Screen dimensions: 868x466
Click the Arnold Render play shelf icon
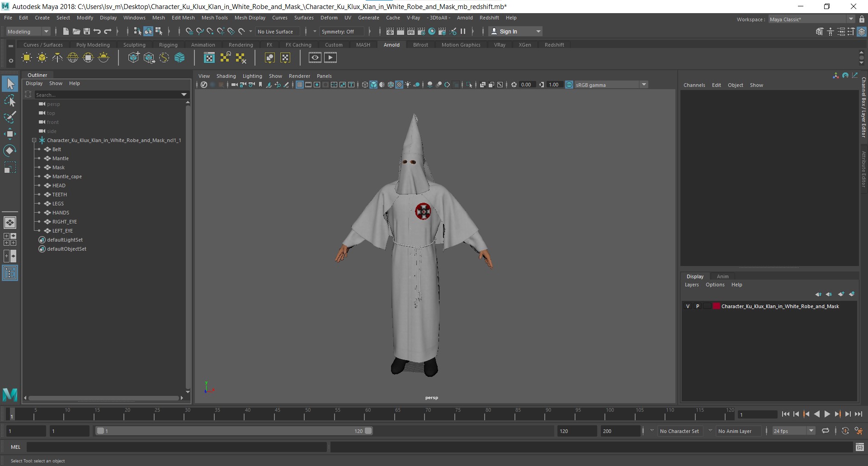[x=330, y=57]
